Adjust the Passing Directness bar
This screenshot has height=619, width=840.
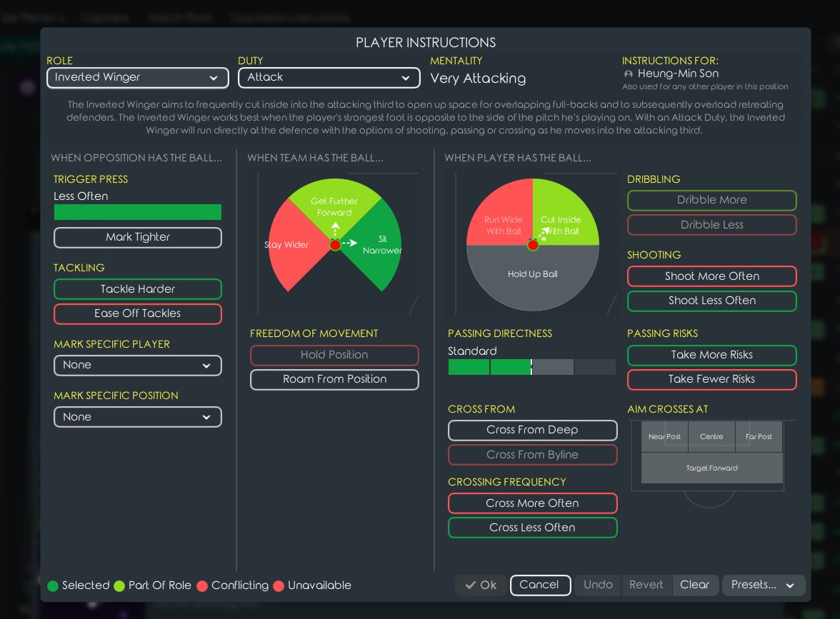[531, 367]
